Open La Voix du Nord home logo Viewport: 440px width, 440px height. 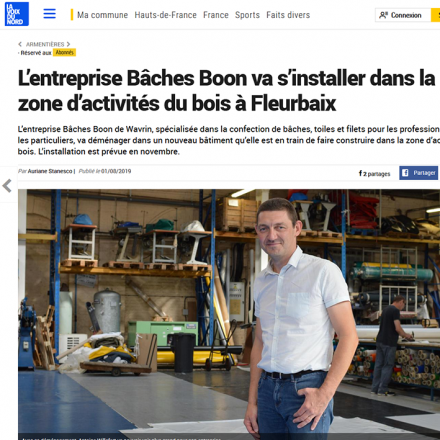[x=17, y=14]
